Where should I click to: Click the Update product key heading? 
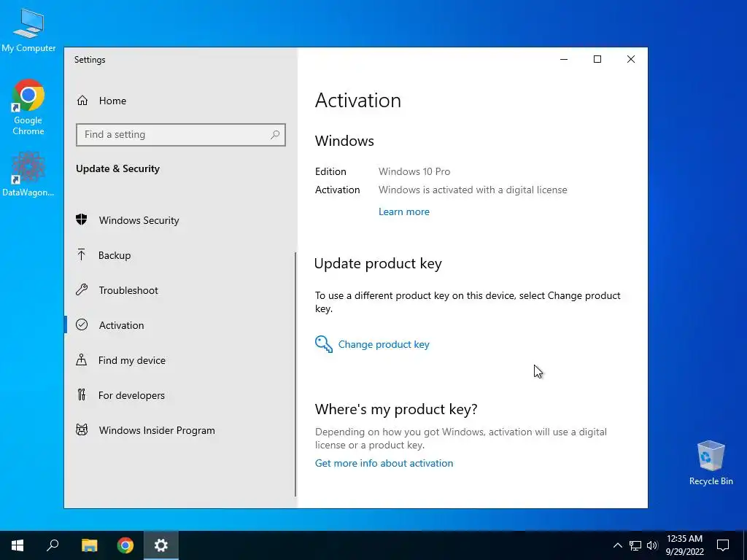[379, 263]
